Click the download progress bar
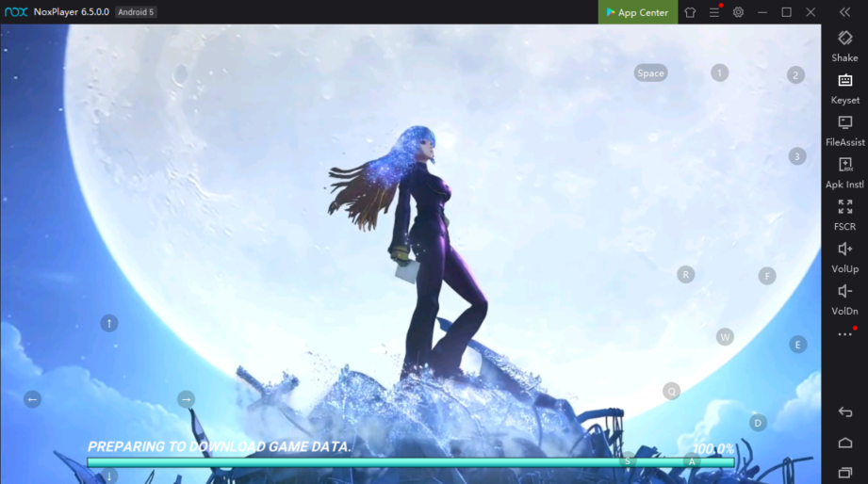 (x=411, y=462)
